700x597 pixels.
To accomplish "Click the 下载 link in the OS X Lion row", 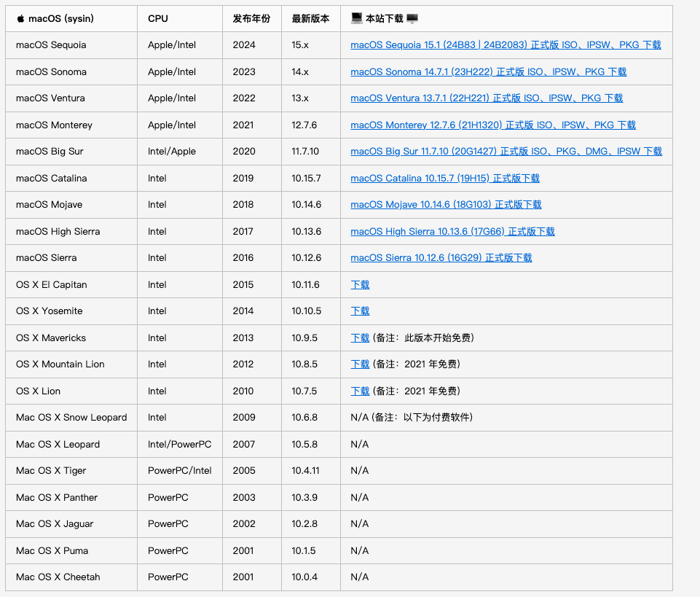I will point(360,391).
